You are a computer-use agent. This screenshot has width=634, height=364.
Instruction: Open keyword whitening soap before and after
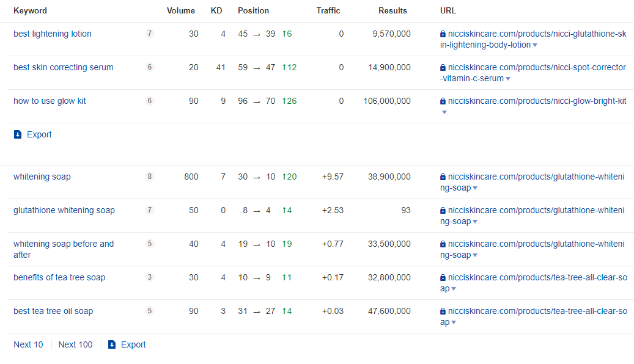[64, 249]
